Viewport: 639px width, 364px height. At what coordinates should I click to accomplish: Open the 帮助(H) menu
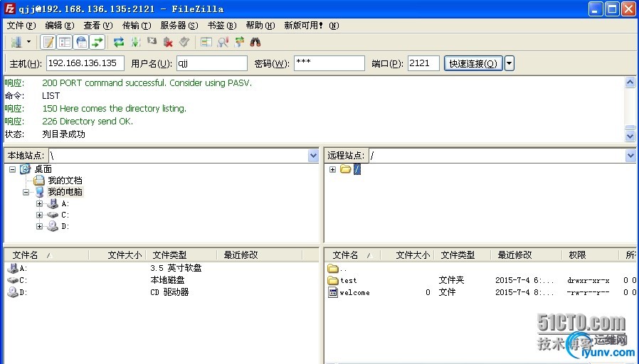260,26
